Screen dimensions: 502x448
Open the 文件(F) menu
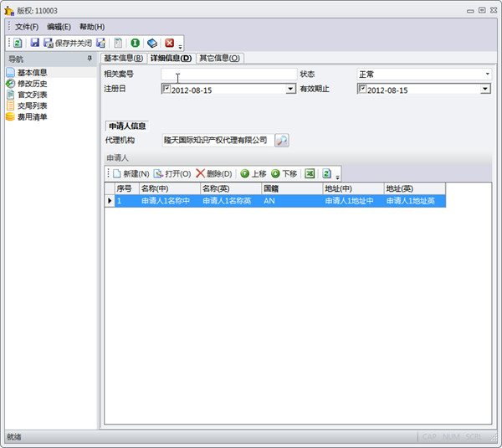click(x=27, y=27)
